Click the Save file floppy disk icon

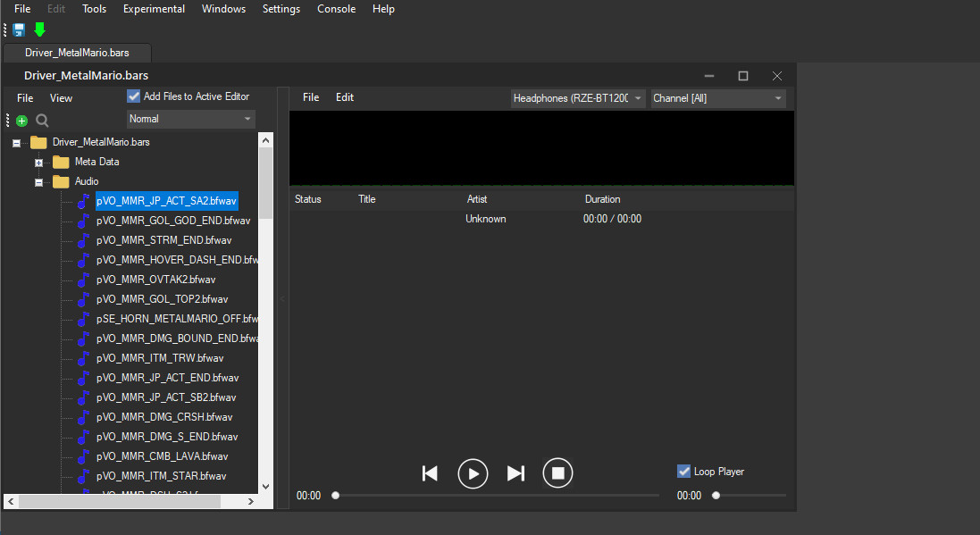point(17,29)
